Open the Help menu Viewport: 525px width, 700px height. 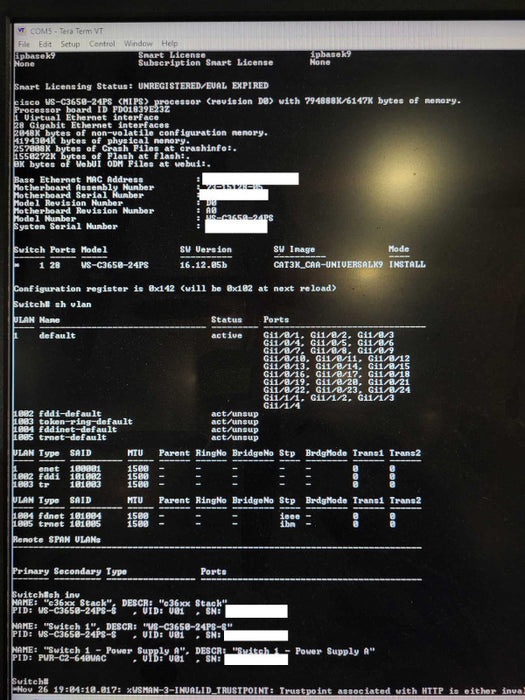tap(170, 44)
